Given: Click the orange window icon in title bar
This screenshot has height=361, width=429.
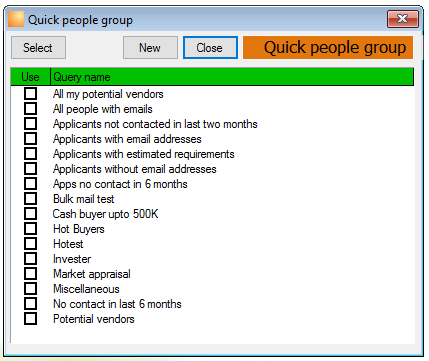Looking at the screenshot, I should [x=16, y=19].
